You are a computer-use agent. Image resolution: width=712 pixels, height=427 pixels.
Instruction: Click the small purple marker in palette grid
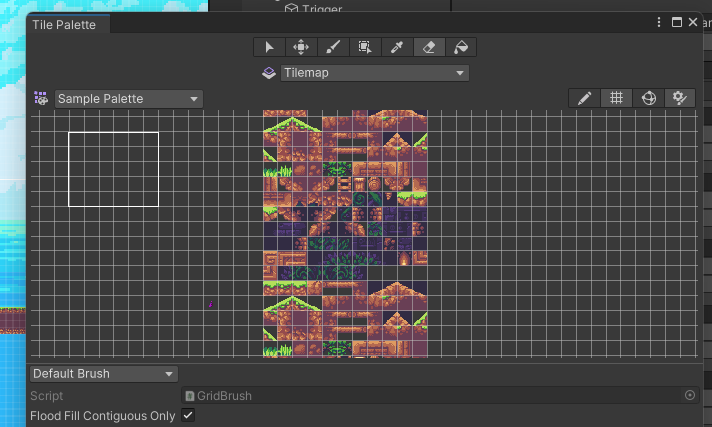pos(211,304)
